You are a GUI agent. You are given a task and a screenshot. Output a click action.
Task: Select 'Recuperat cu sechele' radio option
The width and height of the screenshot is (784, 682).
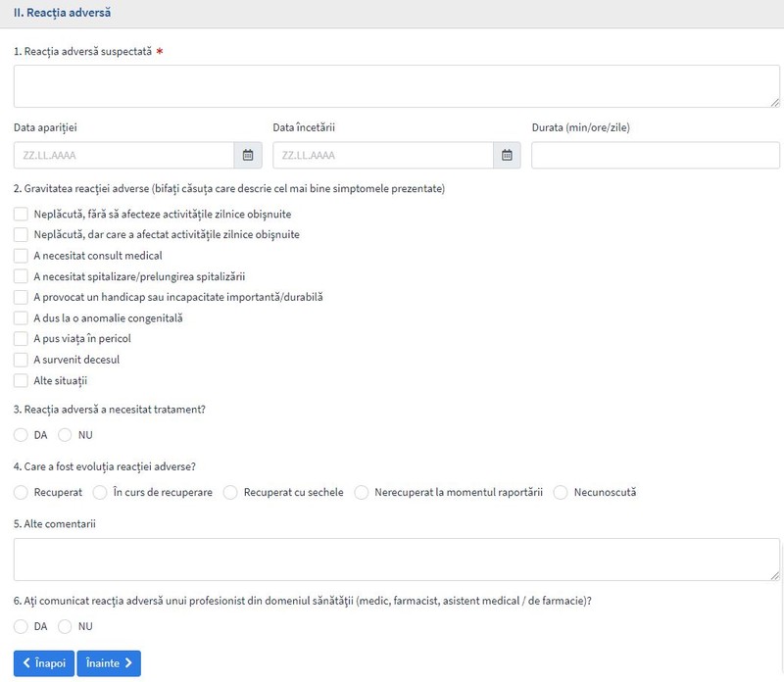230,492
